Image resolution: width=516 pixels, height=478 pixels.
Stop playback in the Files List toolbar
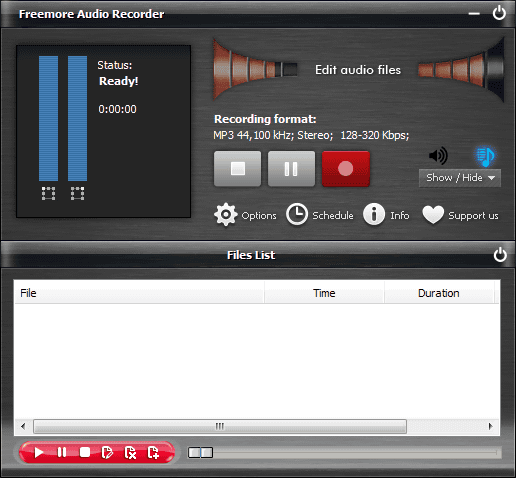pyautogui.click(x=85, y=452)
